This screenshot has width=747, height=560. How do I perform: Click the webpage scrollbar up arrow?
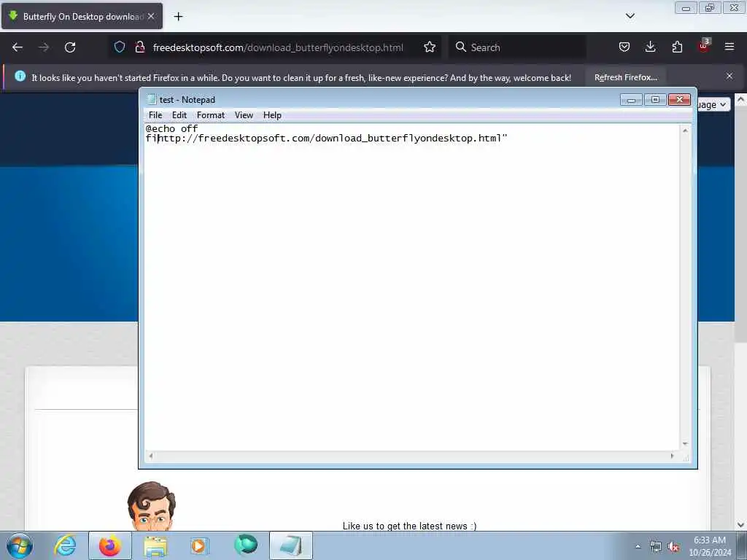[x=741, y=99]
